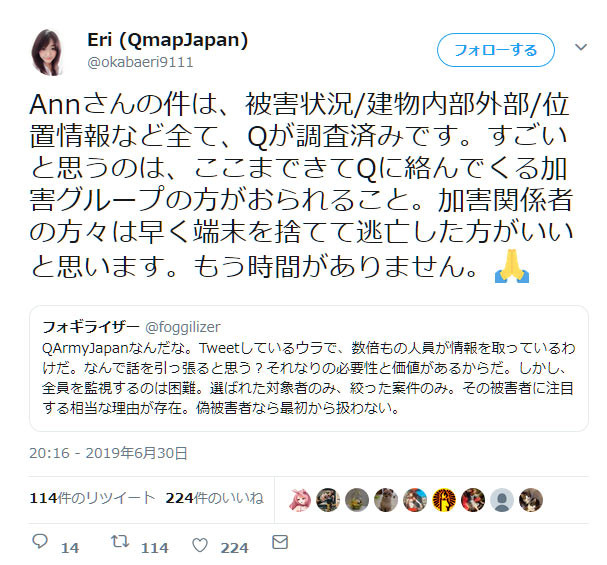Open the pink-haired anime avatar liker
607x565 pixels.
tap(299, 500)
